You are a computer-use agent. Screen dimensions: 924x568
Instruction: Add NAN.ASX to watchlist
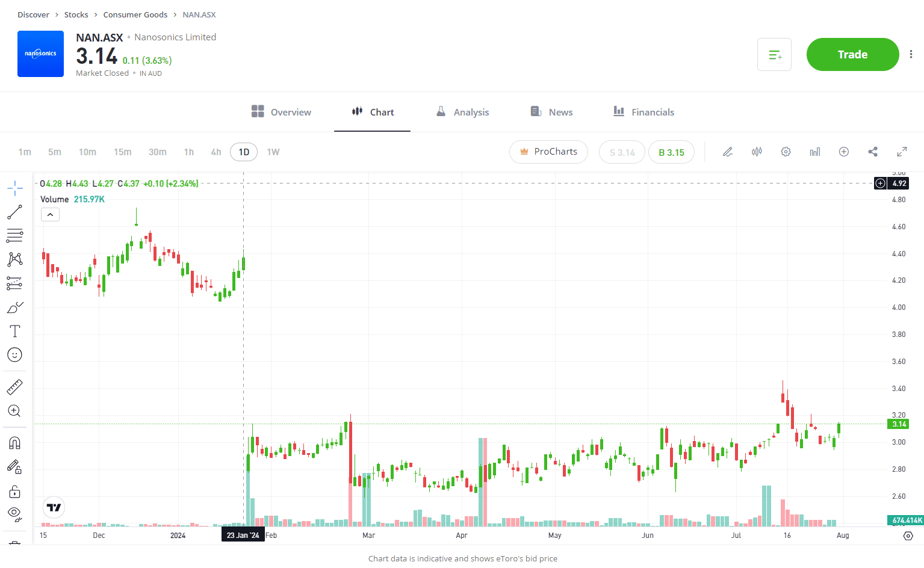coord(774,54)
